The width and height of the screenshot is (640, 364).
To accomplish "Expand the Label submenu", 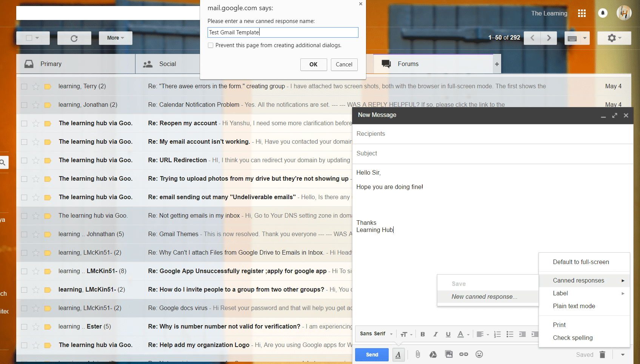I will [584, 293].
